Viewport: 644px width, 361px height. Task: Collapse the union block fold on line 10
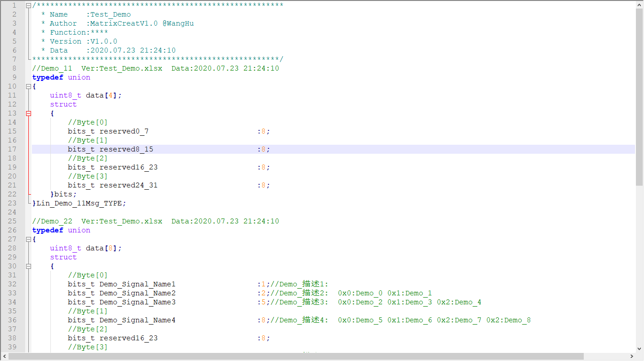click(29, 86)
